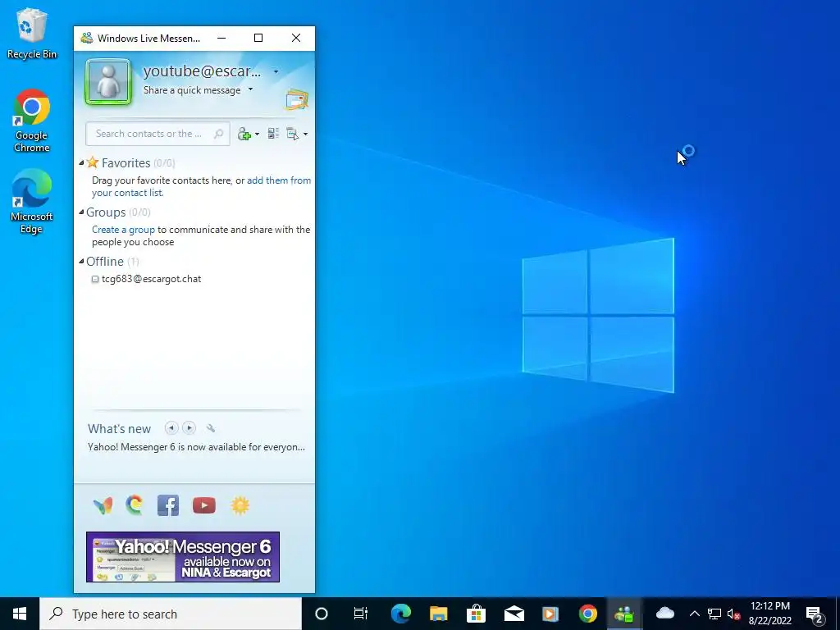
Task: Click the MSN butterfly icon
Action: tap(103, 505)
